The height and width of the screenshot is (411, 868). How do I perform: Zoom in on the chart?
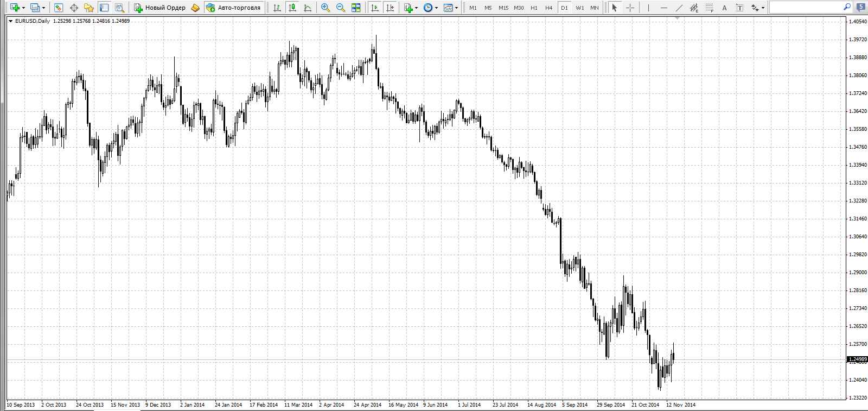point(325,8)
